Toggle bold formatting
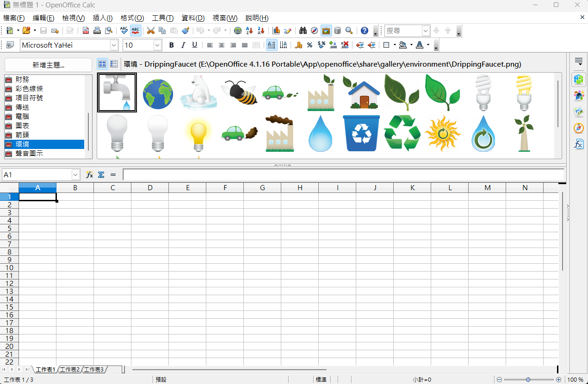Image resolution: width=588 pixels, height=384 pixels. click(171, 45)
